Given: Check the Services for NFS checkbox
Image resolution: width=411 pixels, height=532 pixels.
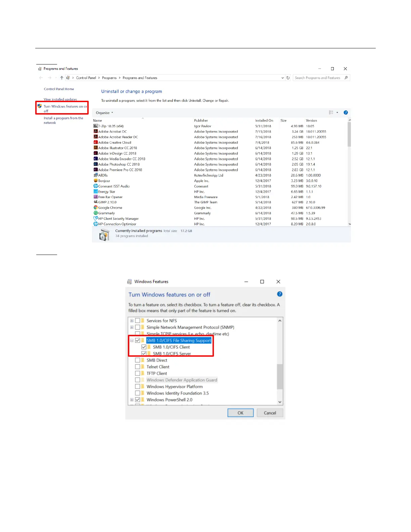Looking at the screenshot, I should coord(137,321).
